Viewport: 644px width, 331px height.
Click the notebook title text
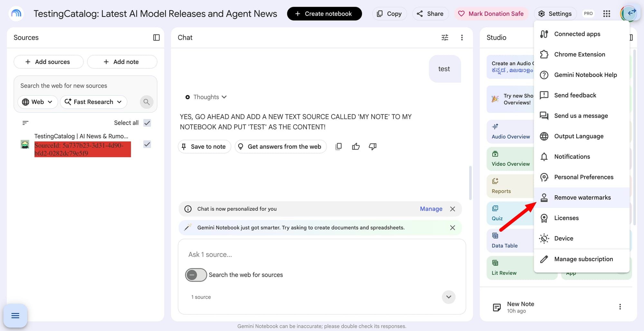155,14
